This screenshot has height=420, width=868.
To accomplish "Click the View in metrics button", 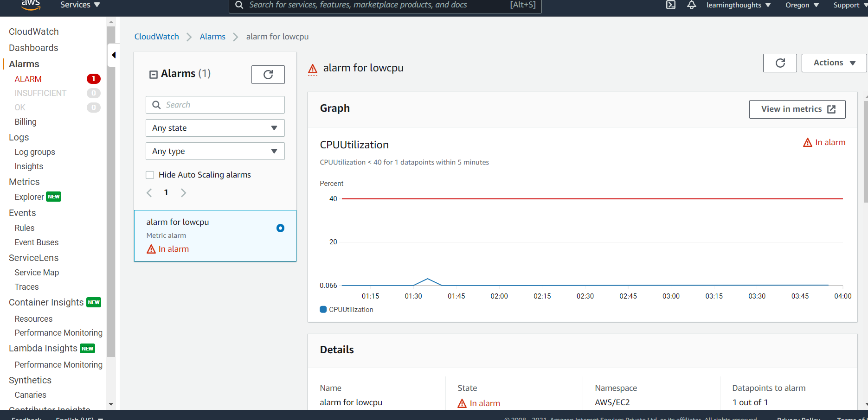I will (797, 109).
